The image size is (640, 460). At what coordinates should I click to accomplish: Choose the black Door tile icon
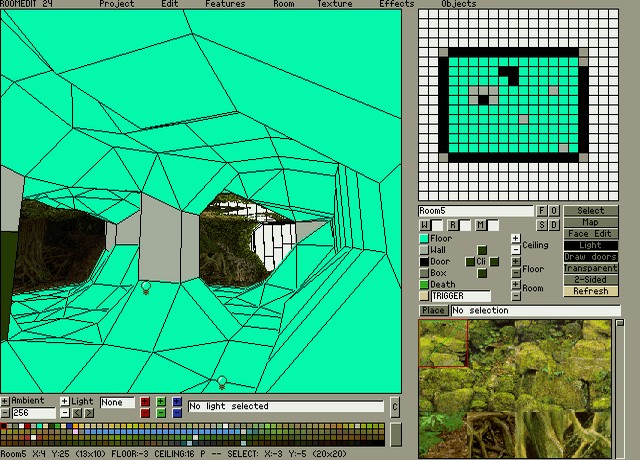424,262
